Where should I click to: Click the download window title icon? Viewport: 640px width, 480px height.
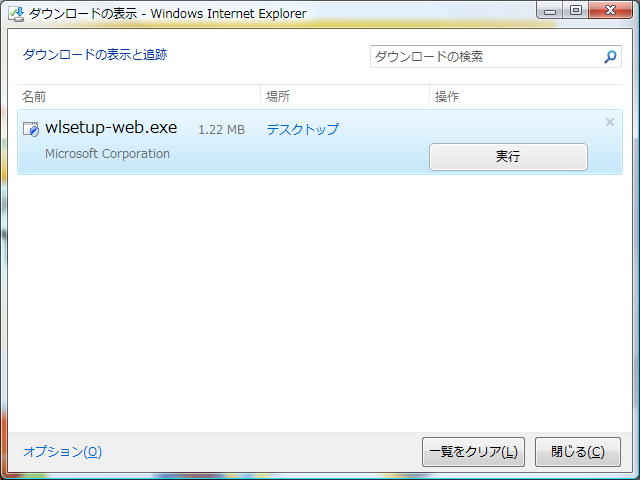16,13
